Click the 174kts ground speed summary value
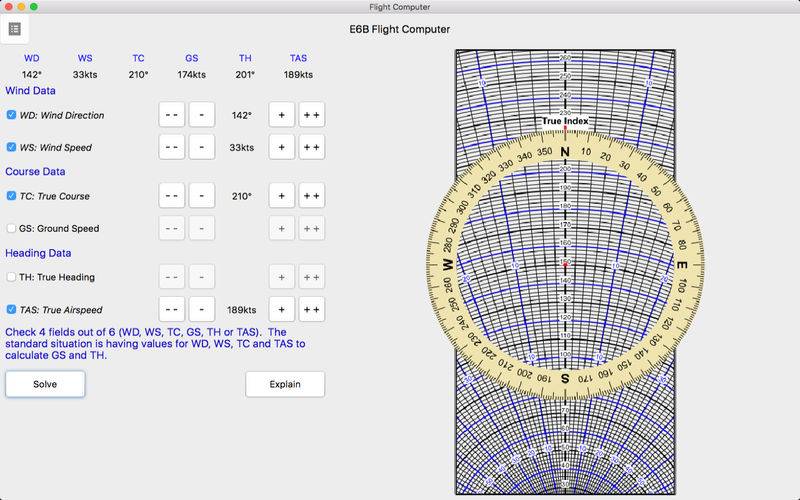800x500 pixels. [192, 74]
